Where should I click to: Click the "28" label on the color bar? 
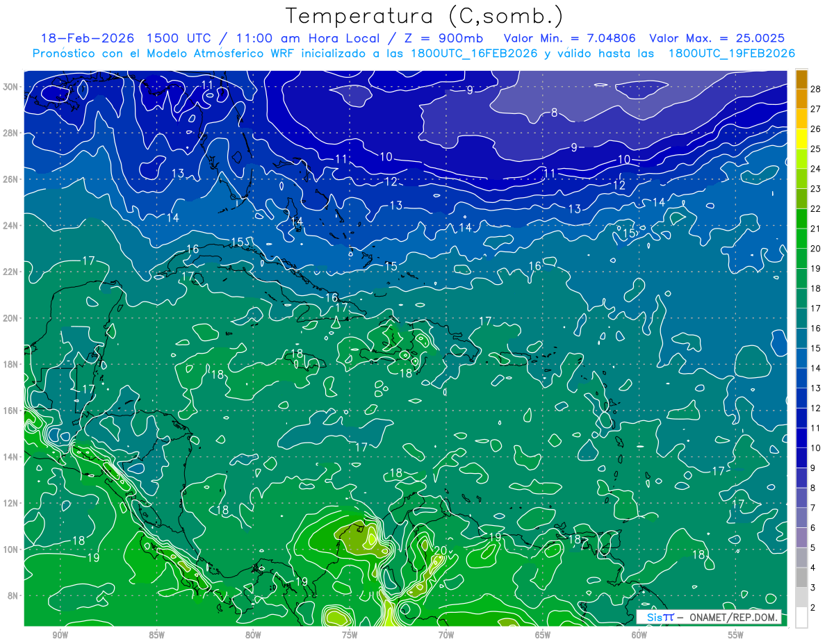point(816,88)
